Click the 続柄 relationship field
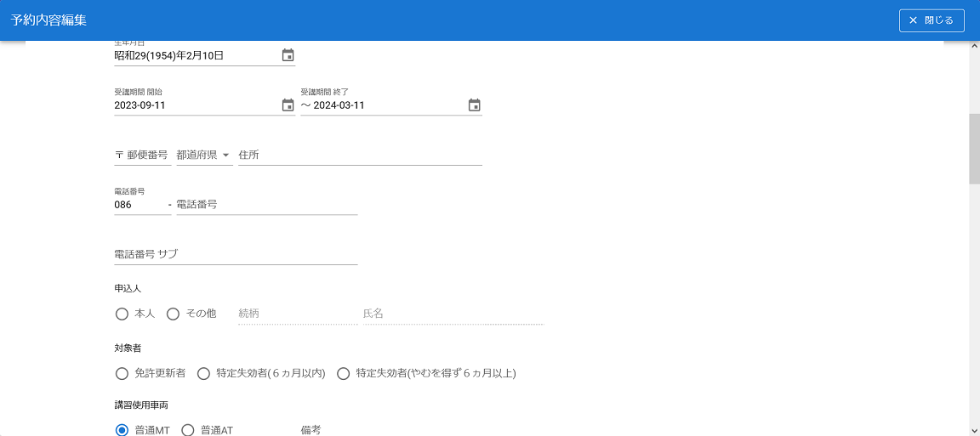Screen dimensions: 980x436 tap(297, 314)
